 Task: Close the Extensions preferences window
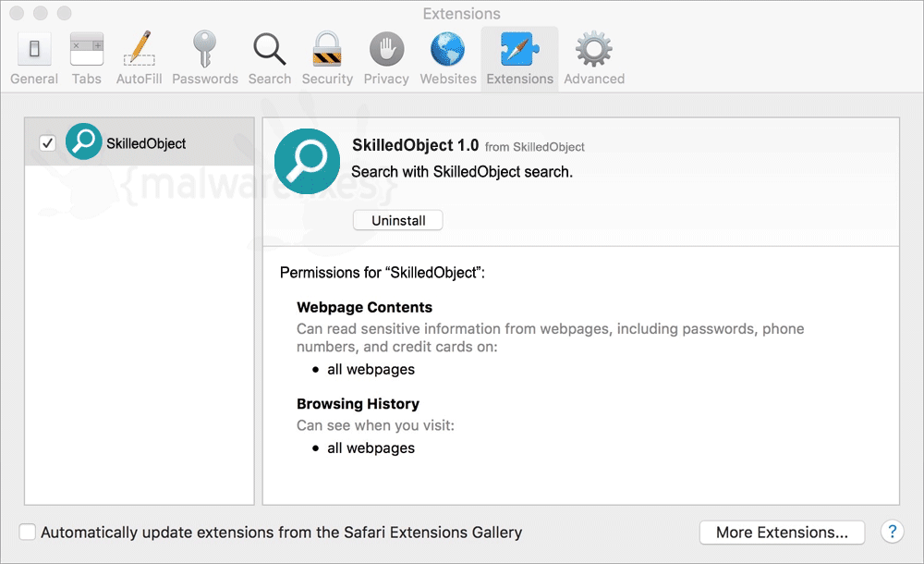(x=17, y=13)
